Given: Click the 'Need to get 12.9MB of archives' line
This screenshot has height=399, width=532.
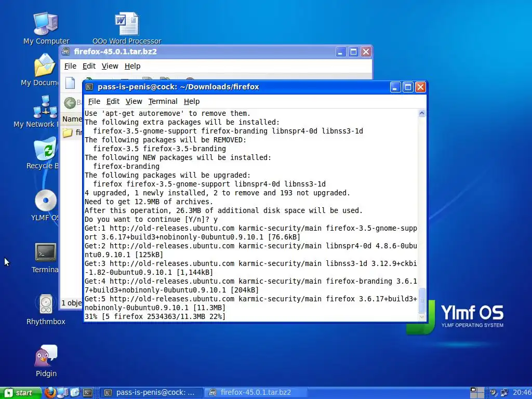Looking at the screenshot, I should [x=149, y=202].
